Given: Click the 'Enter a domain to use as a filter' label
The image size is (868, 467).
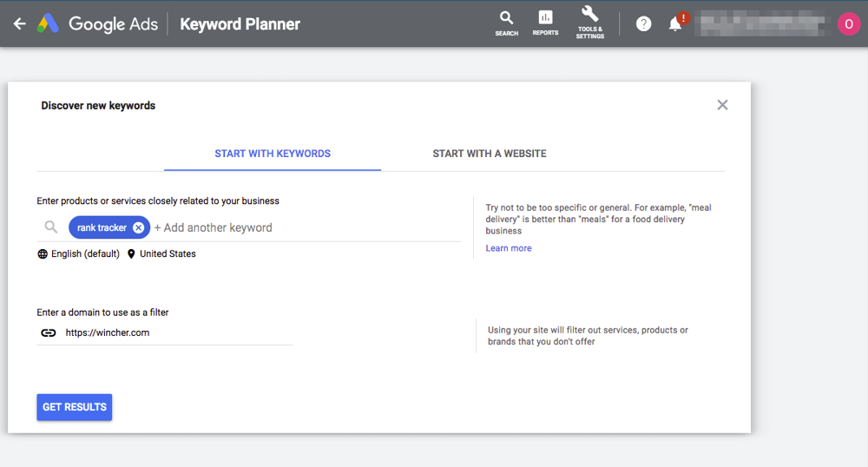Looking at the screenshot, I should point(102,312).
